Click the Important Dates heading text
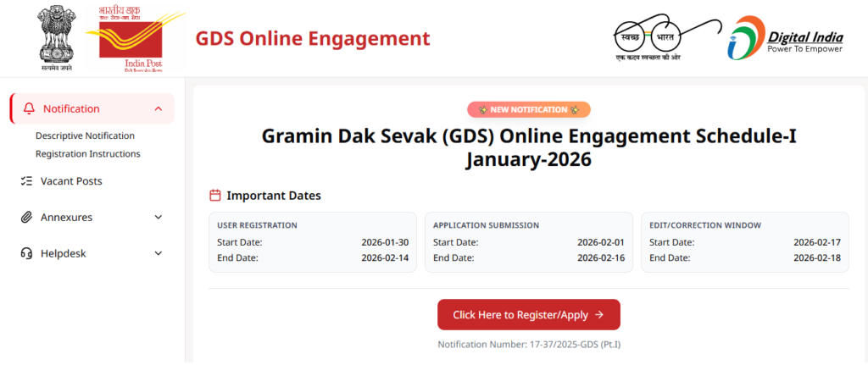 click(x=274, y=196)
